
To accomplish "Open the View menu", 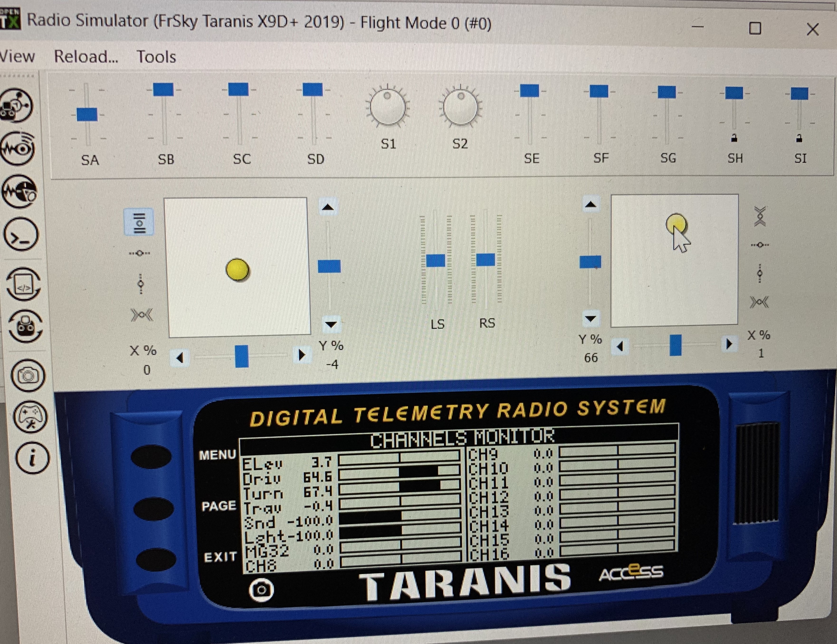I will (x=17, y=56).
